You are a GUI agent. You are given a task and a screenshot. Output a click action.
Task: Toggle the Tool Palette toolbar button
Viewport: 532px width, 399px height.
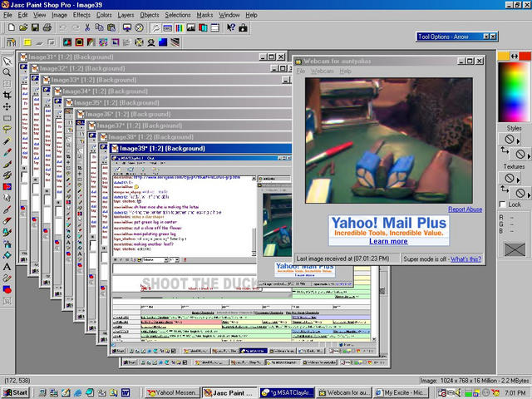155,27
